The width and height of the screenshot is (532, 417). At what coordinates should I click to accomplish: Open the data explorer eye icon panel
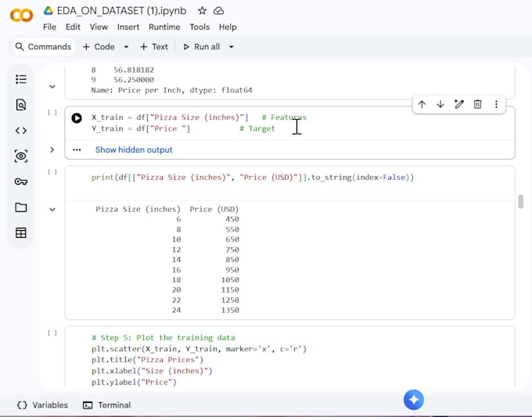click(x=21, y=156)
